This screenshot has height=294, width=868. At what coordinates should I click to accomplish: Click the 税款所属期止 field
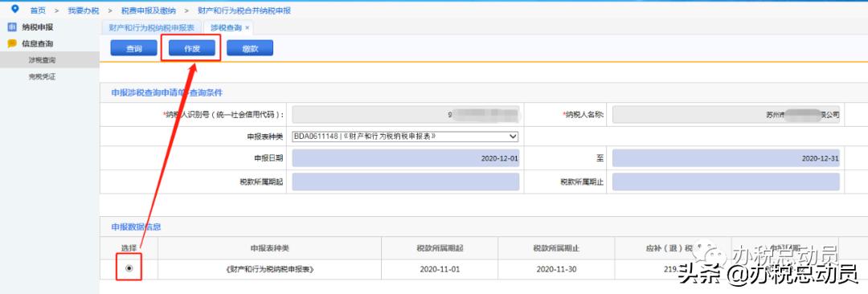click(726, 182)
